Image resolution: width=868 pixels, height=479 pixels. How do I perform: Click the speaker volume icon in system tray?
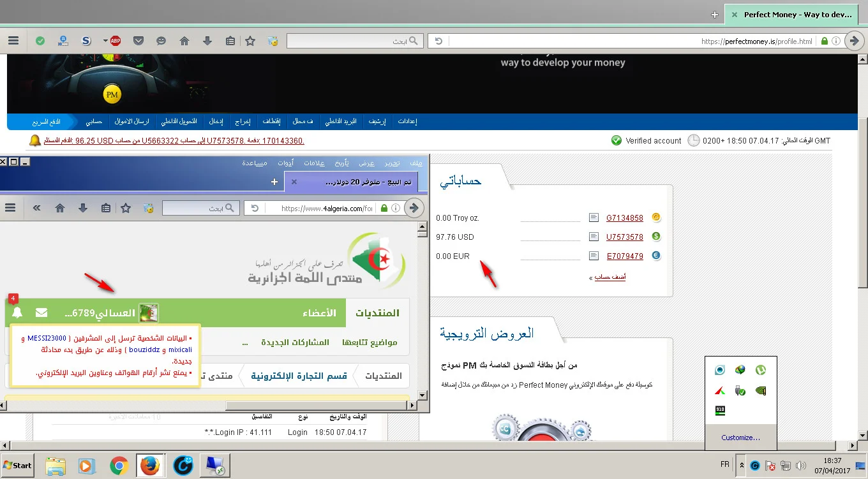point(800,466)
